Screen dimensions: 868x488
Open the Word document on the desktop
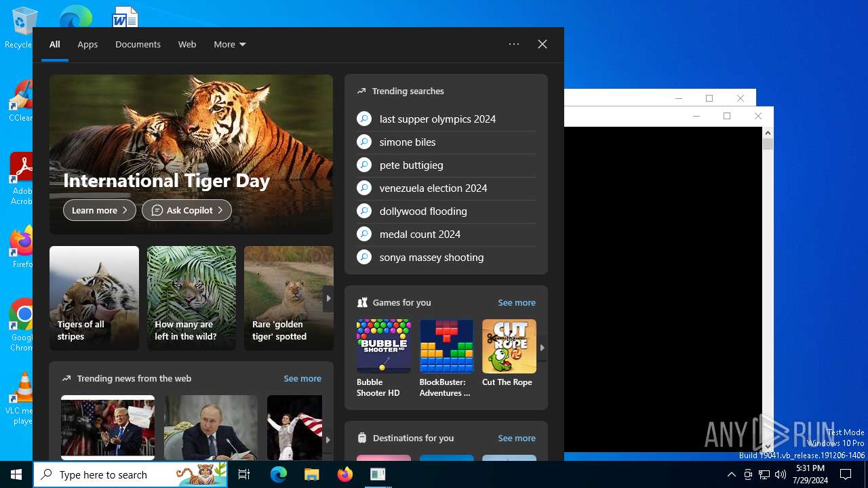click(x=125, y=16)
